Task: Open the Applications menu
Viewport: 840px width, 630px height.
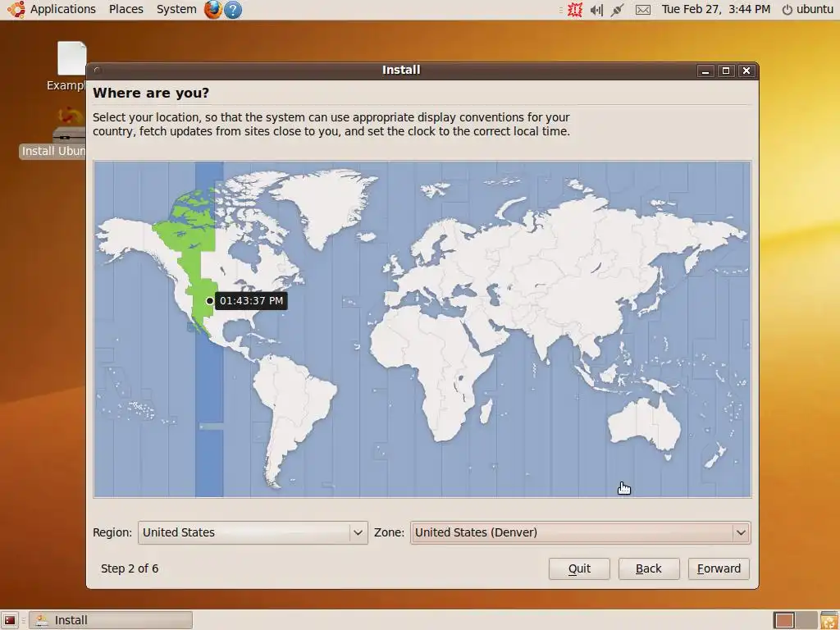Action: click(62, 9)
